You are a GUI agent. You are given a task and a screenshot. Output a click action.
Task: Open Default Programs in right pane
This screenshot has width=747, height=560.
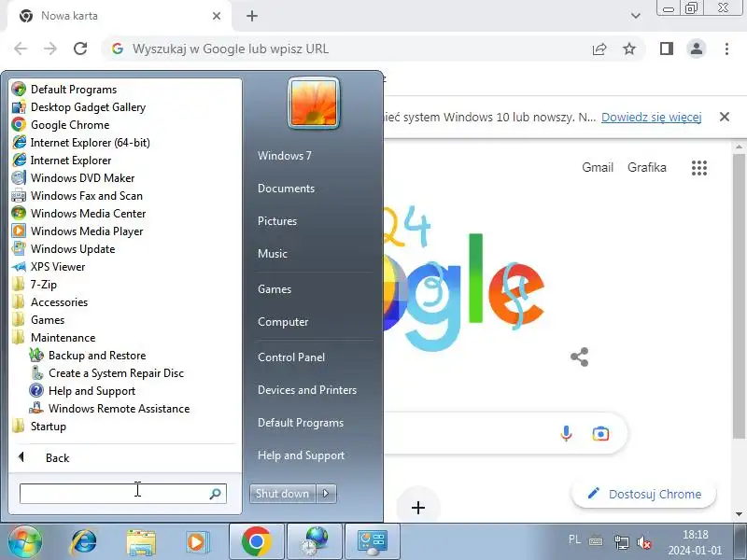click(x=301, y=423)
